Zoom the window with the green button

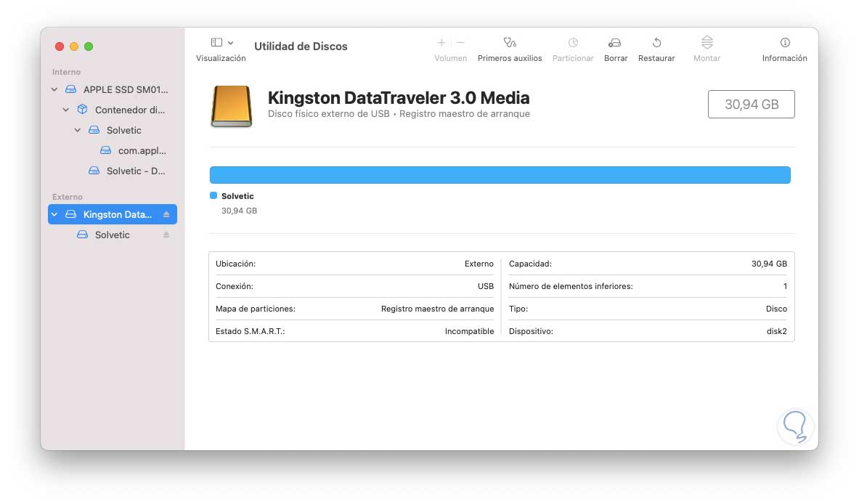(x=89, y=46)
